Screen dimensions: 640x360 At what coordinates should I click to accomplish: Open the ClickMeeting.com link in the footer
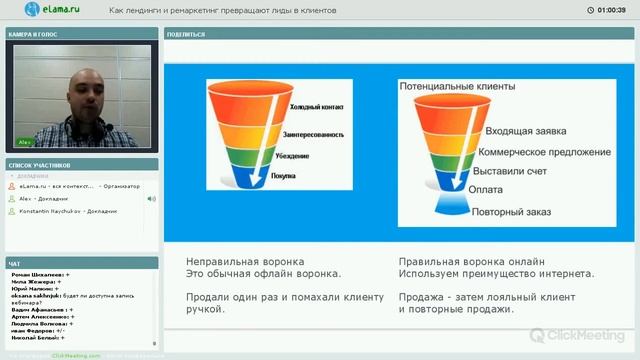click(76, 356)
